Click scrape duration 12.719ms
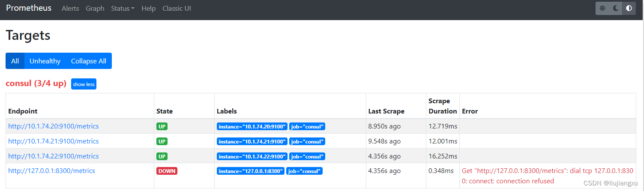The width and height of the screenshot is (644, 191). [x=443, y=126]
